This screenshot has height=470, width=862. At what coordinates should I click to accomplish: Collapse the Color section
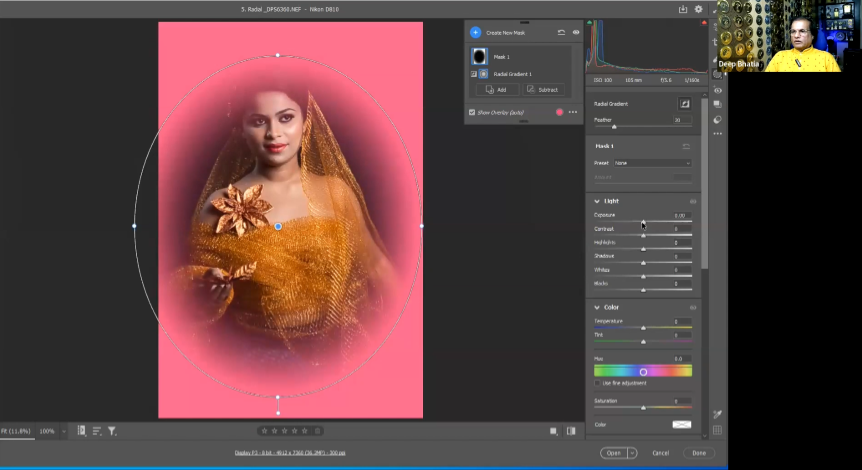[597, 307]
